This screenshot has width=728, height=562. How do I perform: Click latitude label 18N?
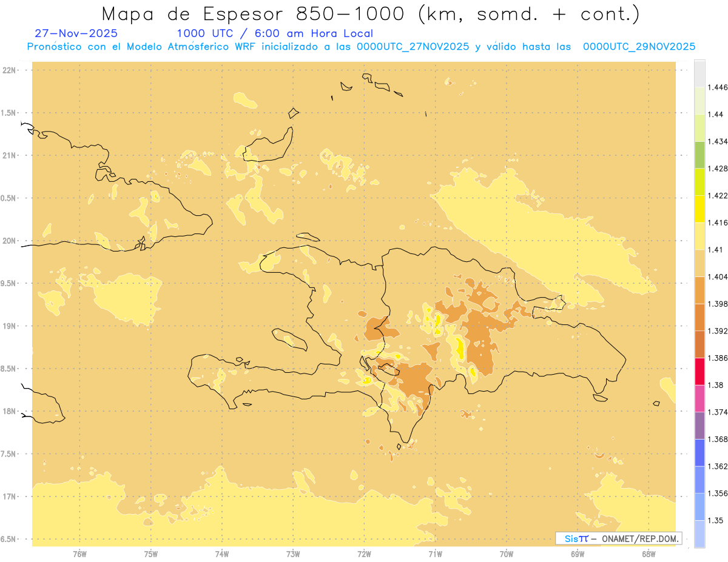click(x=10, y=412)
